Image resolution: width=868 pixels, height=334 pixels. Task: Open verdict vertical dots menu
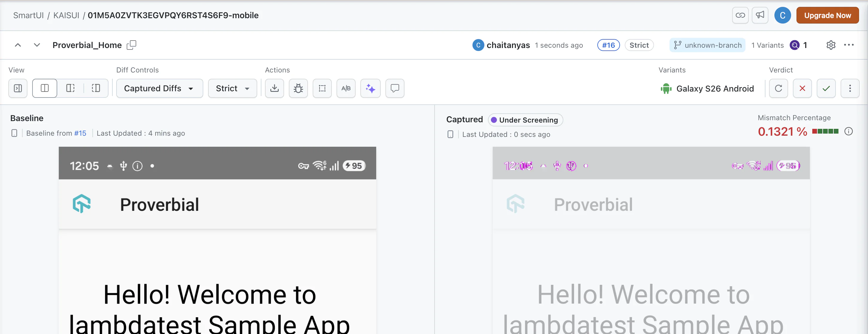point(850,88)
